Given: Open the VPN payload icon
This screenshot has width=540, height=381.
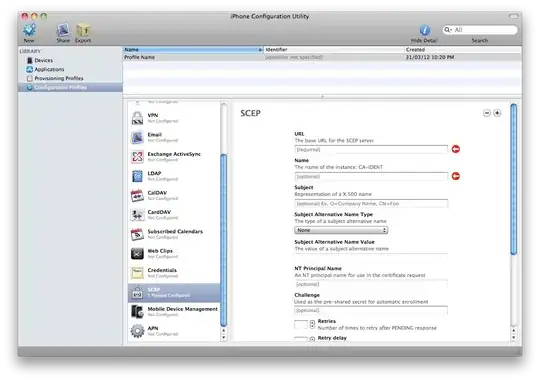Looking at the screenshot, I should pos(137,118).
